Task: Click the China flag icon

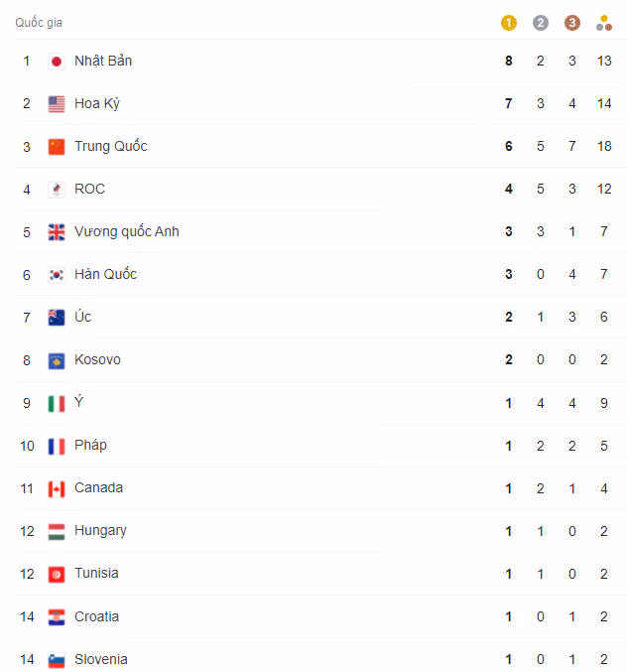Action: click(x=57, y=147)
